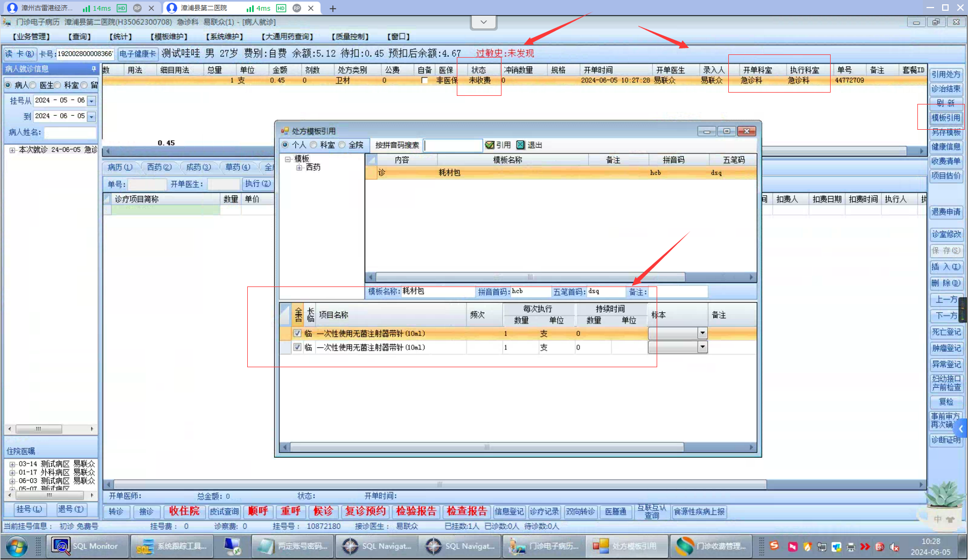The width and height of the screenshot is (968, 560).
Task: Pin the 病人就诊信息 panel with the pushpin icon
Action: (x=94, y=69)
